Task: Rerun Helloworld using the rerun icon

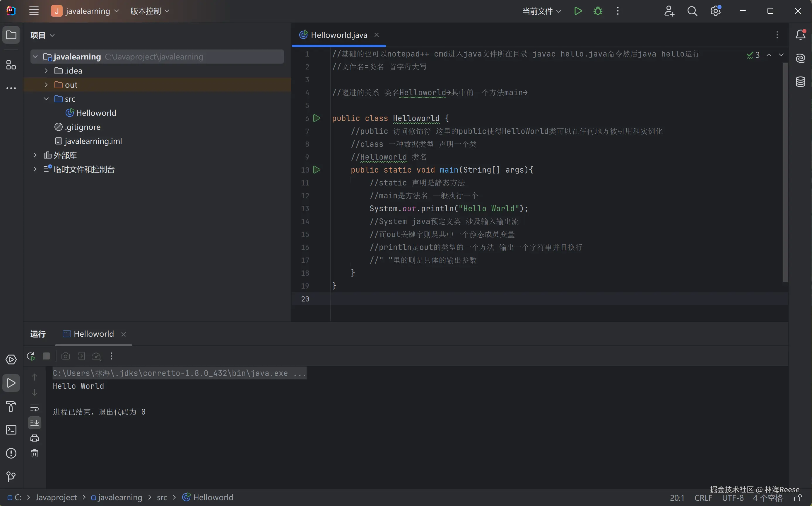Action: (31, 356)
